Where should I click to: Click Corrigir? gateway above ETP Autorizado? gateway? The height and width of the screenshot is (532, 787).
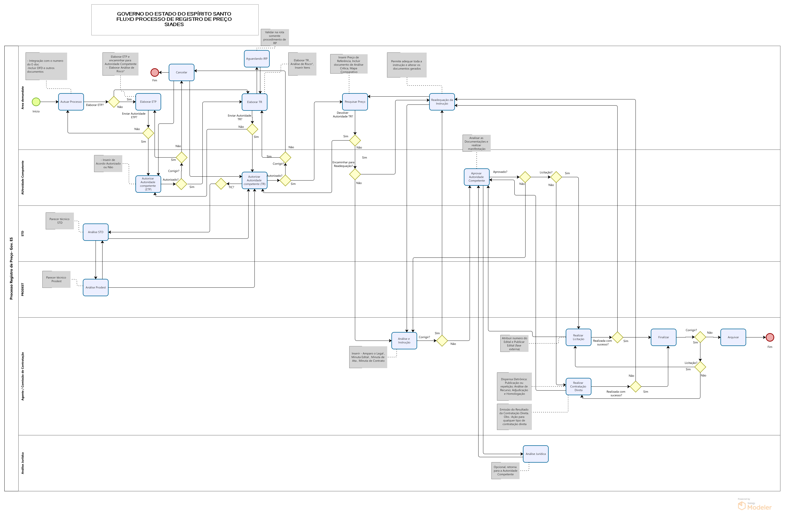(182, 157)
